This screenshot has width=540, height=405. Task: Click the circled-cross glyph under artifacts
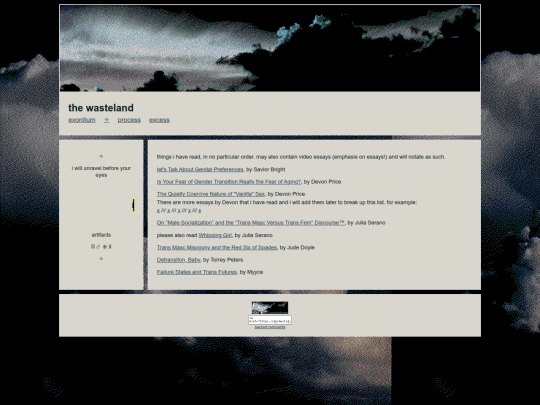tap(105, 247)
